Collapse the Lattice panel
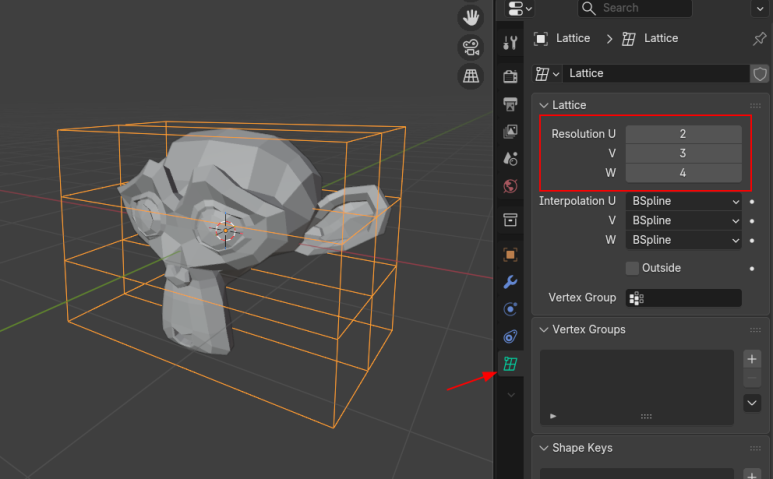 [x=544, y=105]
